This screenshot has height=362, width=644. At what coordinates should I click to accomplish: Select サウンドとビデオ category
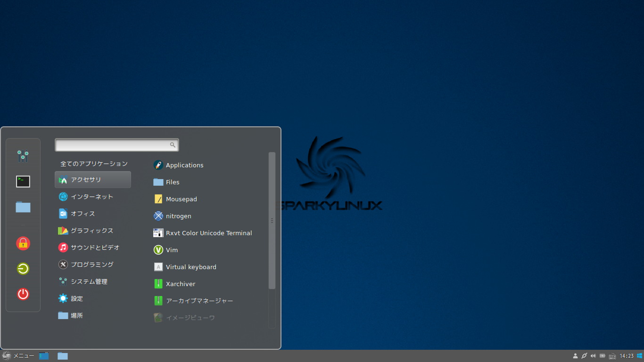pos(93,247)
